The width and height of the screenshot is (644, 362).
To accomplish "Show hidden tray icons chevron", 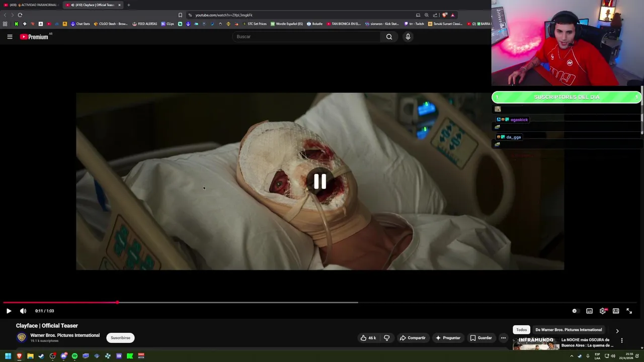I will pos(572,356).
